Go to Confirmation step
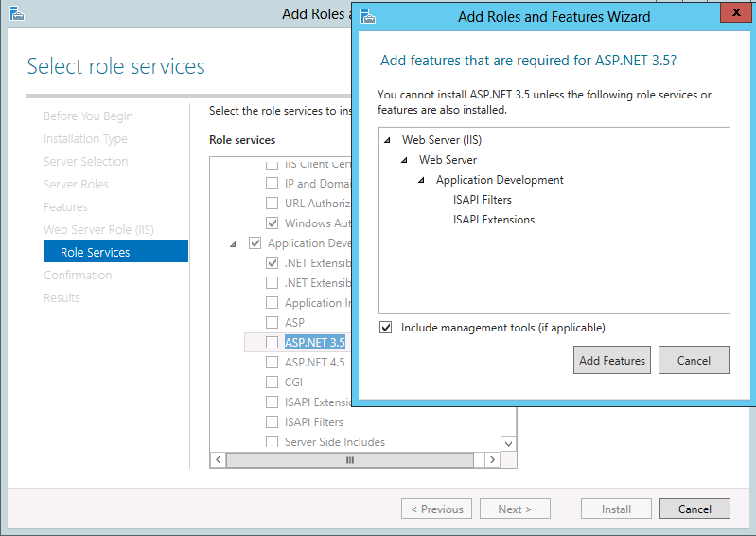 (78, 275)
